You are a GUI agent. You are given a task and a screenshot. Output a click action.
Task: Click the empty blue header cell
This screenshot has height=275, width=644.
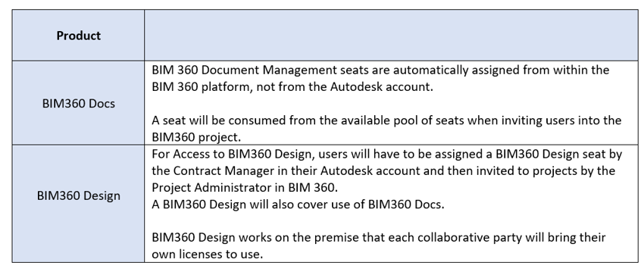[x=391, y=36]
